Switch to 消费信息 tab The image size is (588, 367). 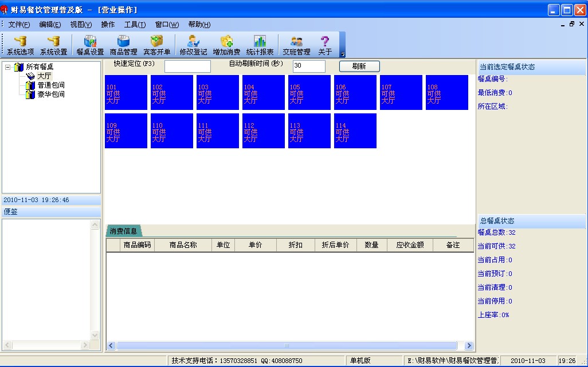click(x=123, y=231)
